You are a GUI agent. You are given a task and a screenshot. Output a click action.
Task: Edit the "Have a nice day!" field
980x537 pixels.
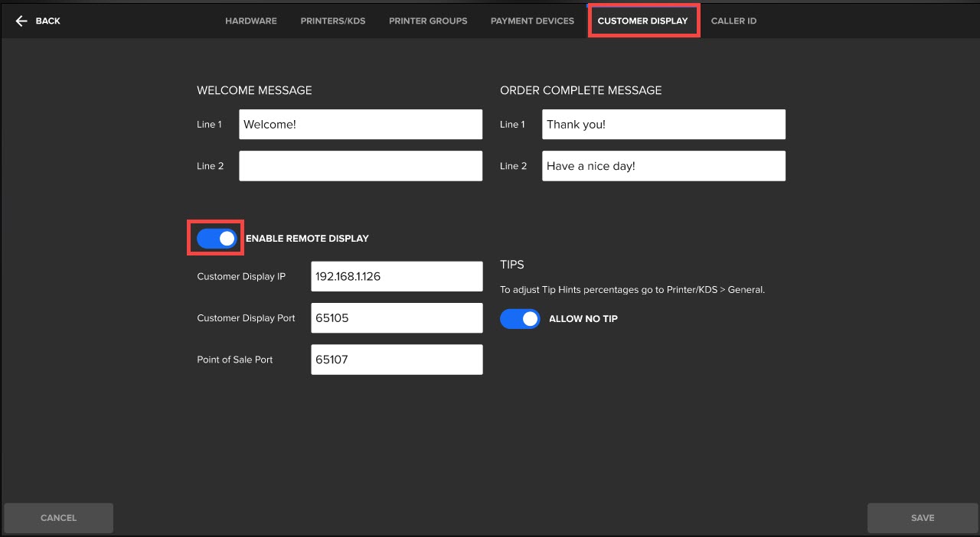[664, 166]
